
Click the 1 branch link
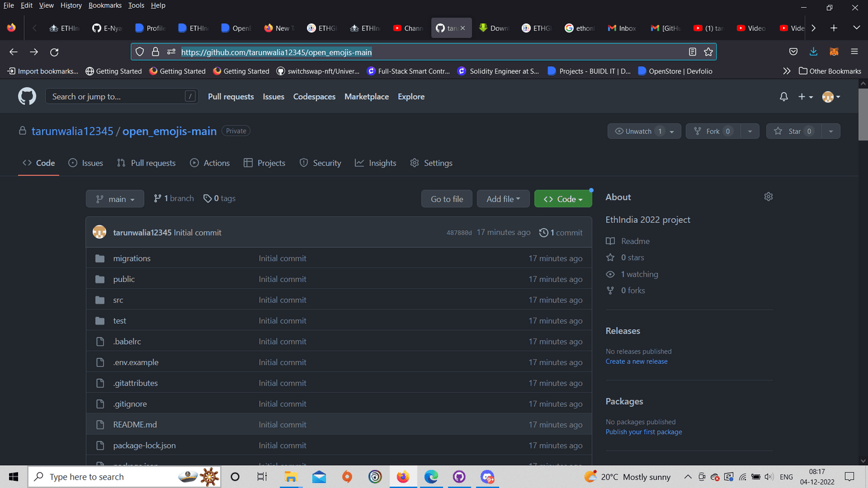click(x=174, y=198)
